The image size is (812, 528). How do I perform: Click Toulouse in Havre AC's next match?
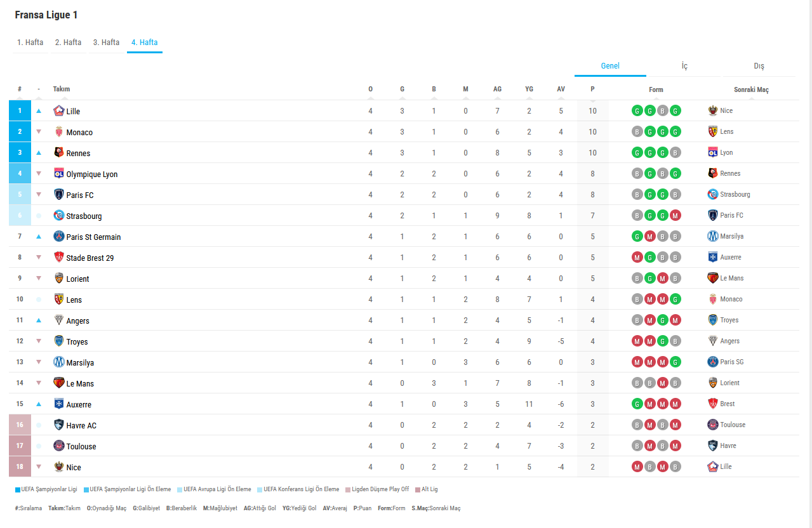733,425
